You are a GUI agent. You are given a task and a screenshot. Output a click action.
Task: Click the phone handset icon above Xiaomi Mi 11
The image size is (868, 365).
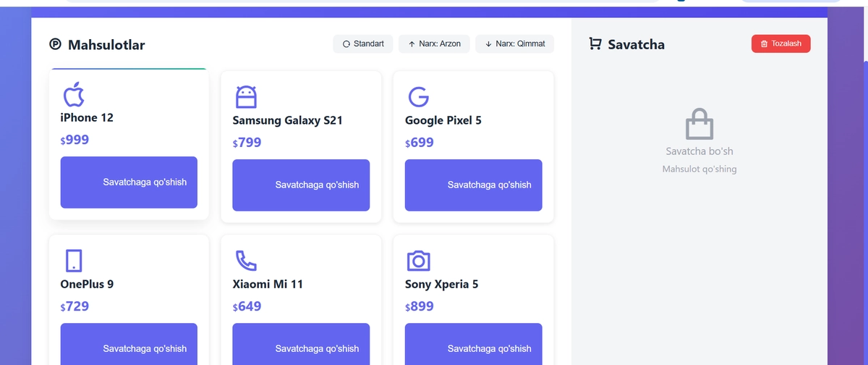(x=246, y=261)
